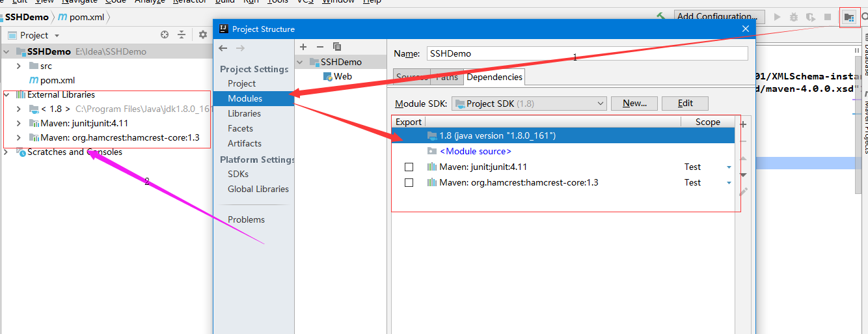Remove the module with the minus icon
Viewport: 868px width, 334px height.
[x=319, y=47]
